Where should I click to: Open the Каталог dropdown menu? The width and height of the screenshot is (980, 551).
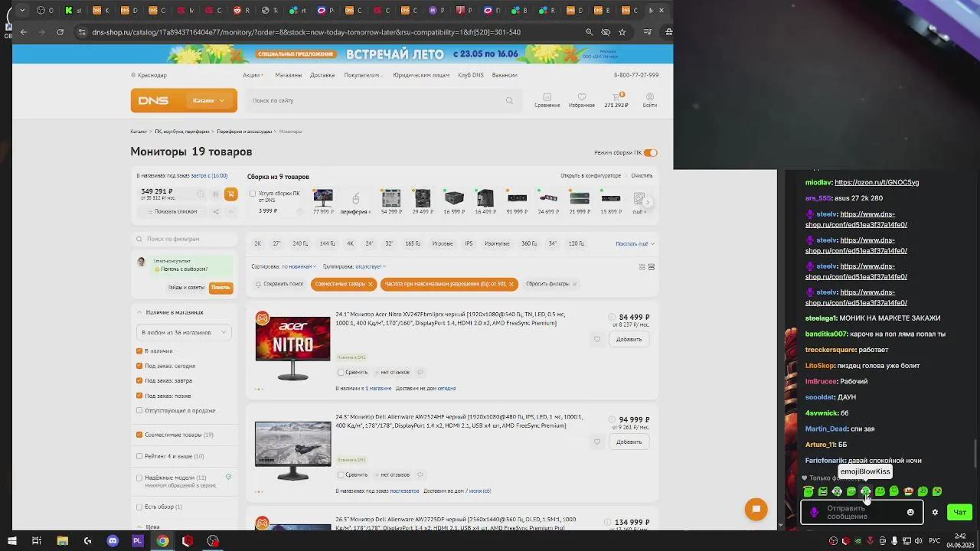coord(208,100)
